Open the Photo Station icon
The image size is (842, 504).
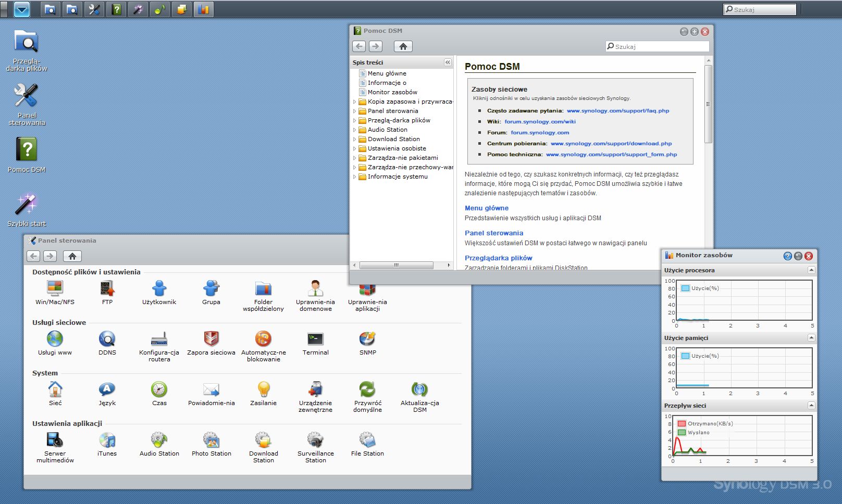[x=211, y=440]
